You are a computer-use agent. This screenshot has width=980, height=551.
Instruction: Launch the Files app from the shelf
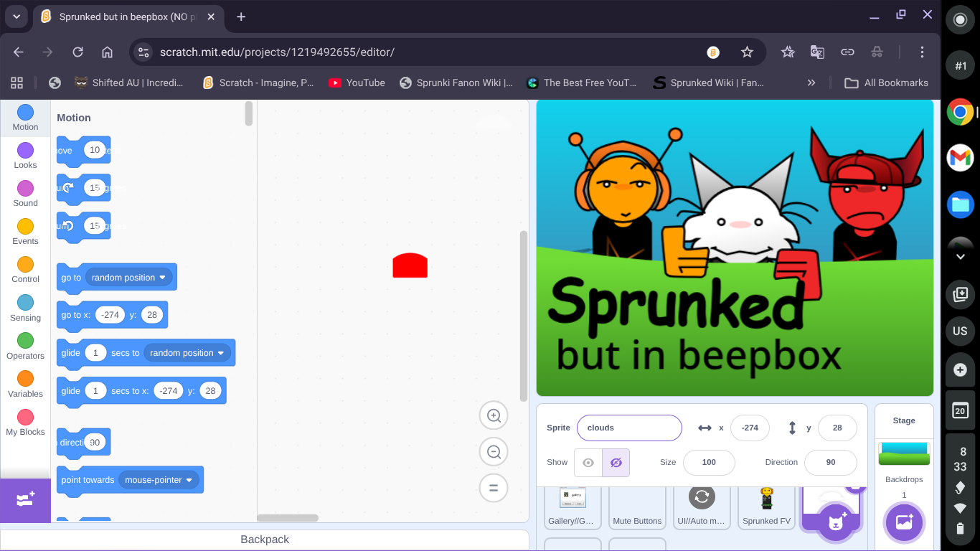tap(960, 204)
